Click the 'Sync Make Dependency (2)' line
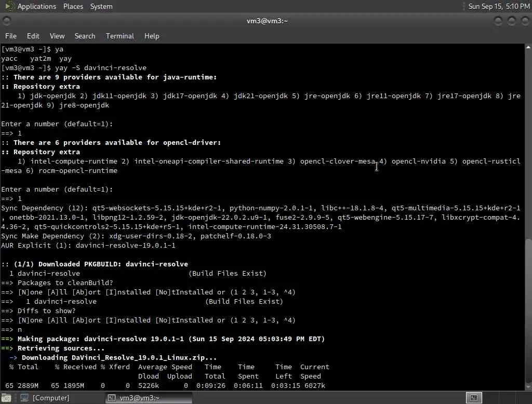The height and width of the screenshot is (404, 532). 136,236
